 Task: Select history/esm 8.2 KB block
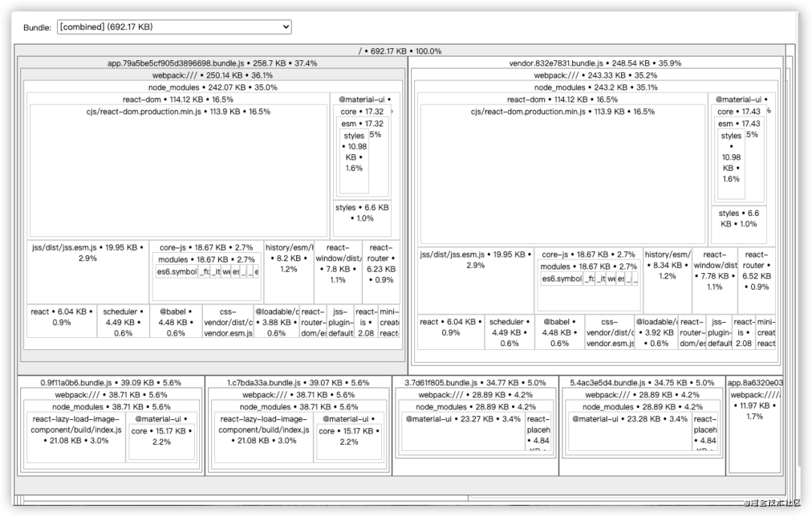click(289, 271)
